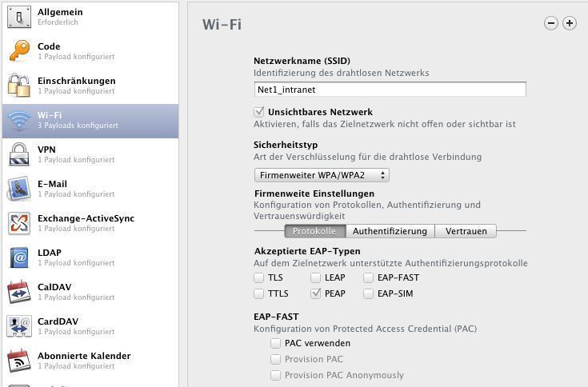This screenshot has height=387, width=588.
Task: Click the E-Mail stamp icon
Action: click(x=18, y=189)
